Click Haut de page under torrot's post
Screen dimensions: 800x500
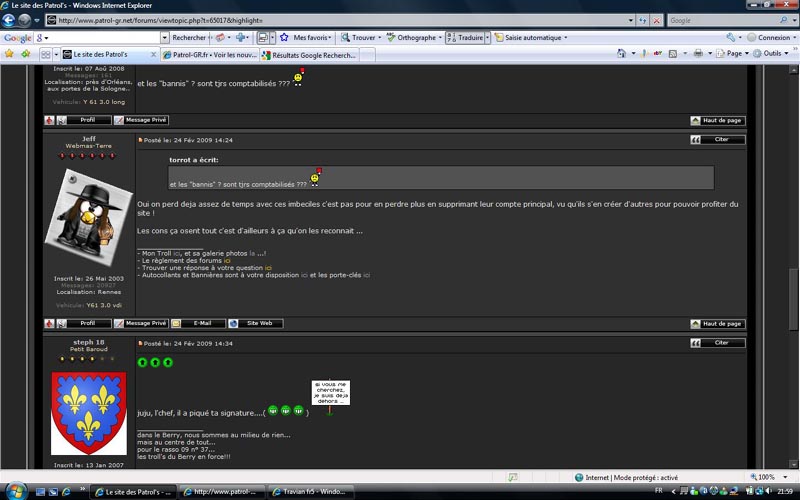[718, 120]
